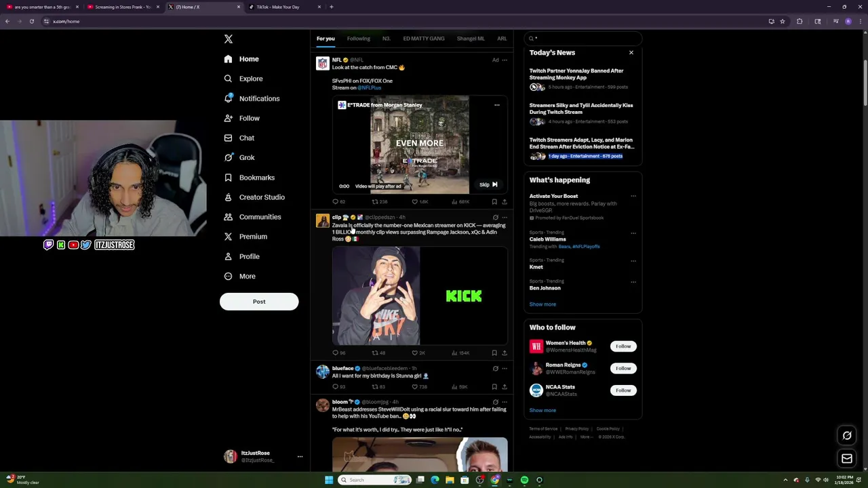Share the NFL post
This screenshot has width=868, height=488.
point(505,202)
